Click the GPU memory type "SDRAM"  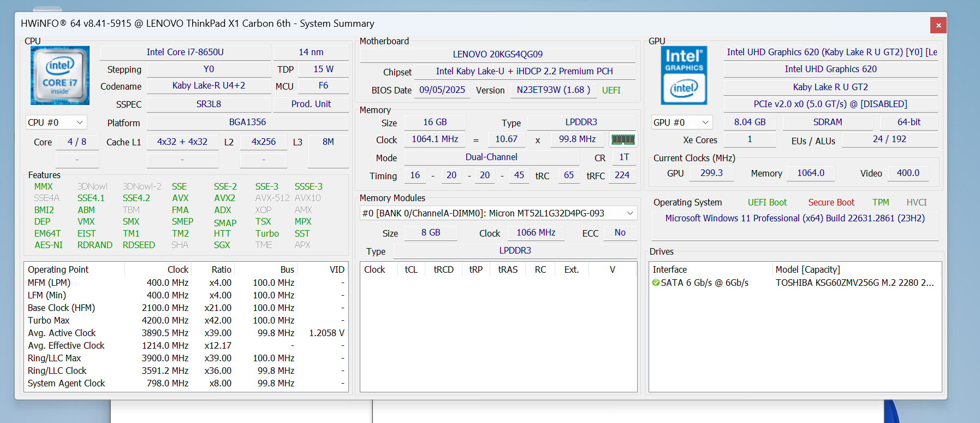coord(828,122)
